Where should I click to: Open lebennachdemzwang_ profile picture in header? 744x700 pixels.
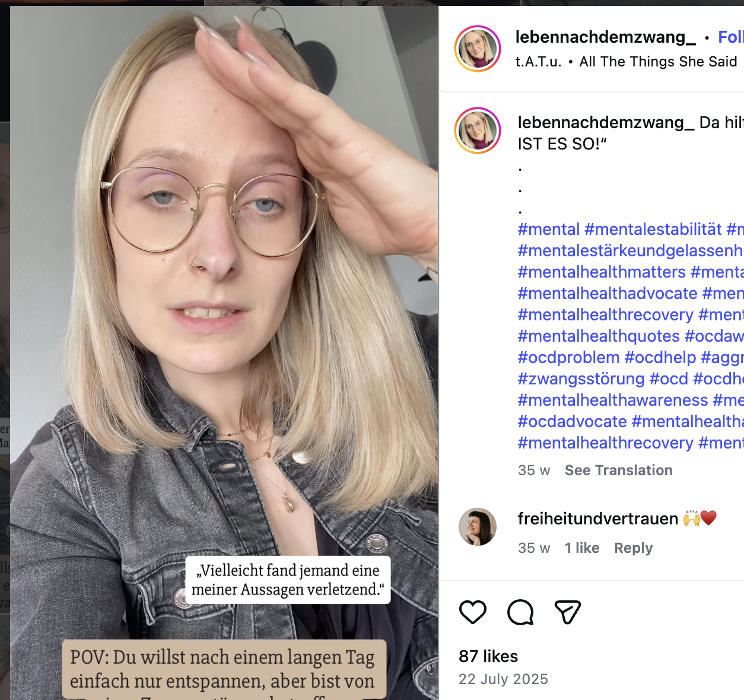tap(478, 49)
